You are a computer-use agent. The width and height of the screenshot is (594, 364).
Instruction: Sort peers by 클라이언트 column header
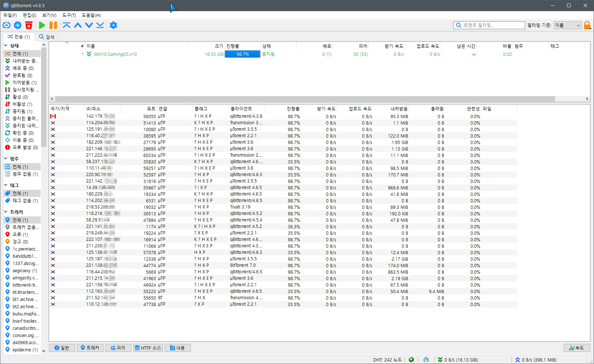(x=247, y=109)
